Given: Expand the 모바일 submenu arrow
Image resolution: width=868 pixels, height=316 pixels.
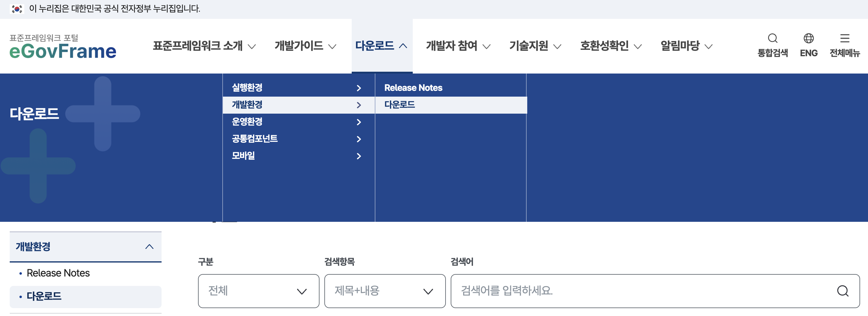Looking at the screenshot, I should (359, 156).
